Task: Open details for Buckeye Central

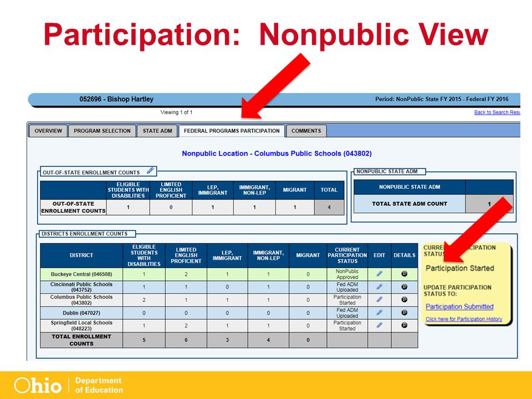Action: pyautogui.click(x=404, y=274)
